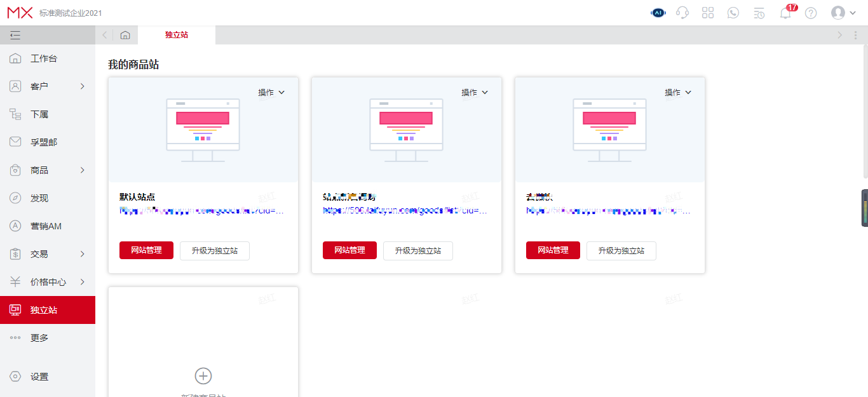The height and width of the screenshot is (397, 868).
Task: Open 操作 dropdown on the third site card
Action: pyautogui.click(x=678, y=92)
